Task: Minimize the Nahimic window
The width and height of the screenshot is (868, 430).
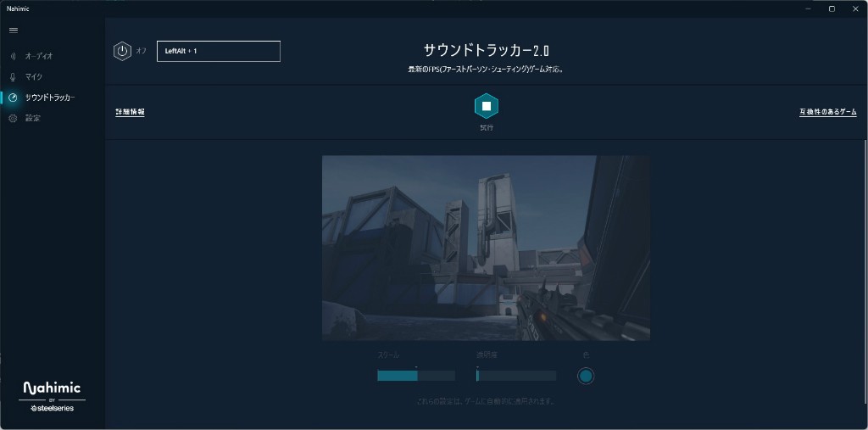Action: (x=807, y=8)
